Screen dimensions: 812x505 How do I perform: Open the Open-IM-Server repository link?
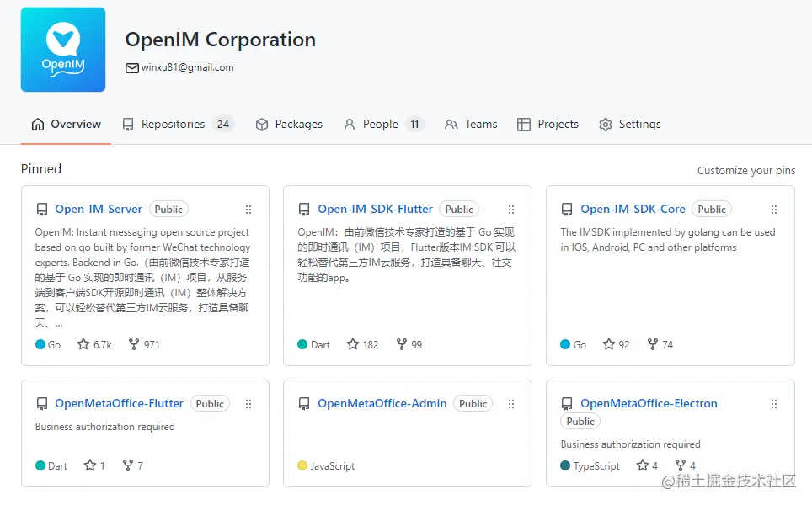(x=99, y=209)
